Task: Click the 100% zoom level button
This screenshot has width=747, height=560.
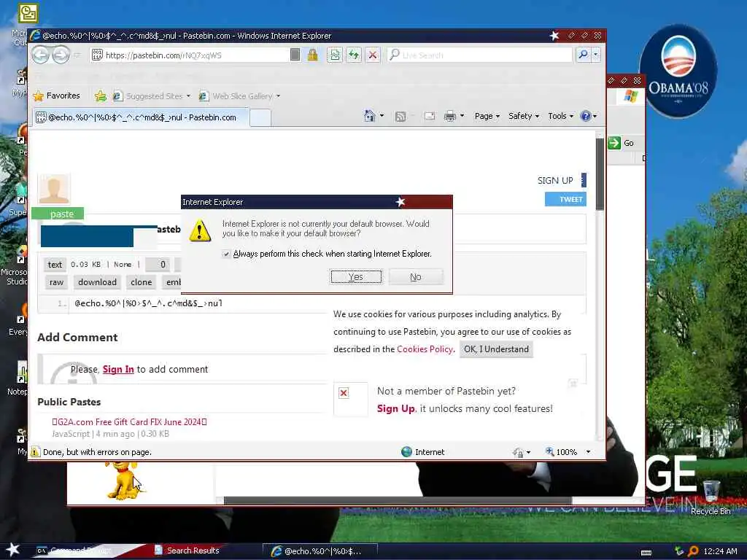Action: click(x=561, y=452)
